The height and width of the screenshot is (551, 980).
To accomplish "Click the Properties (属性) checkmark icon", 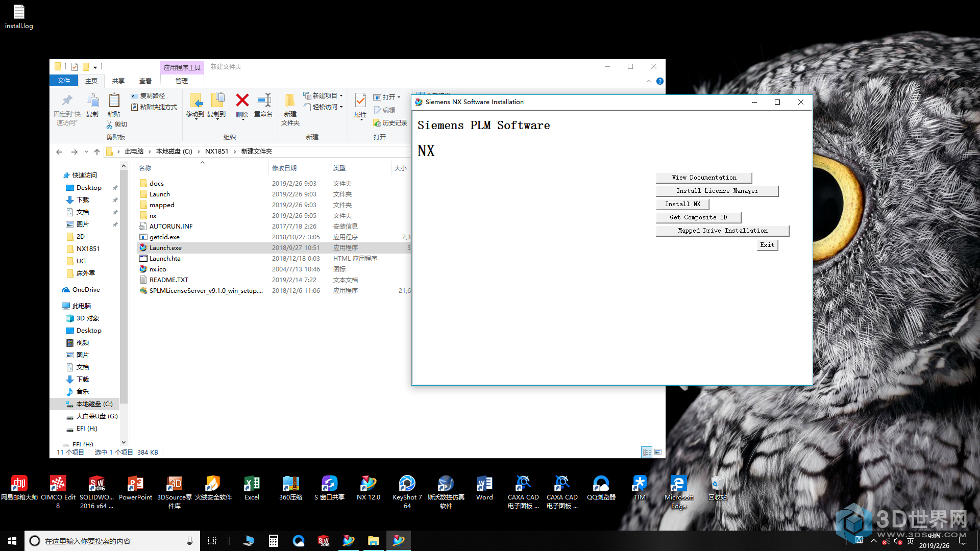I will click(x=360, y=101).
